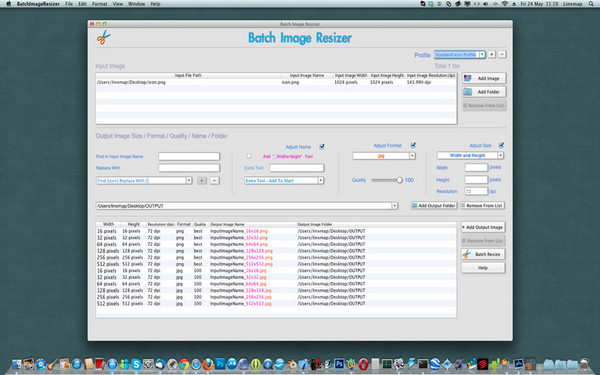The image size is (600, 375).
Task: Open the Apple menu icon
Action: tap(8, 4)
